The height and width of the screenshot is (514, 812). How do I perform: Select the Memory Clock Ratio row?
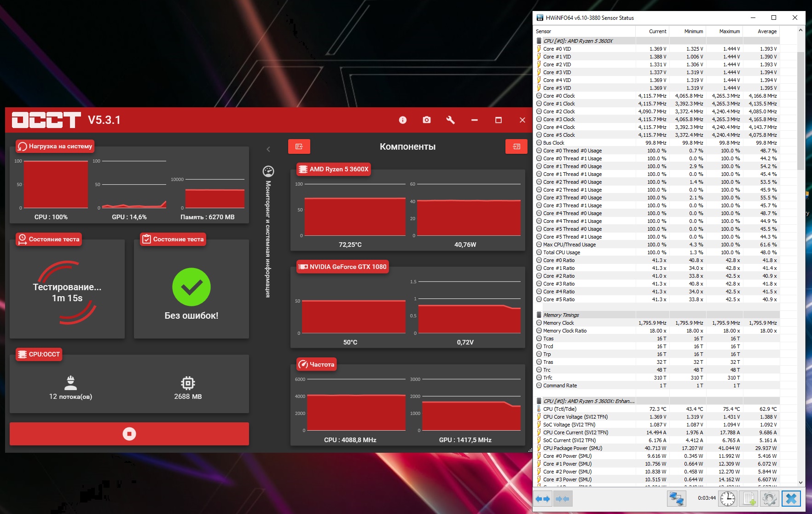tap(657, 331)
